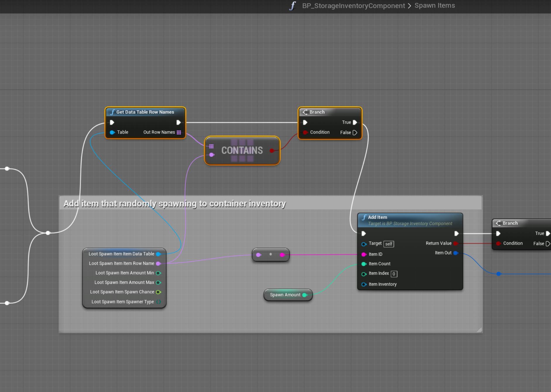Screen dimensions: 551x392
Task: Click the Target self field on Add Item
Action: coord(389,244)
